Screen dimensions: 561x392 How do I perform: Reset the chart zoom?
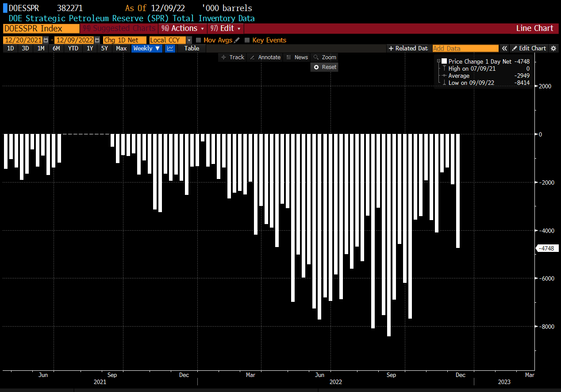pyautogui.click(x=324, y=67)
